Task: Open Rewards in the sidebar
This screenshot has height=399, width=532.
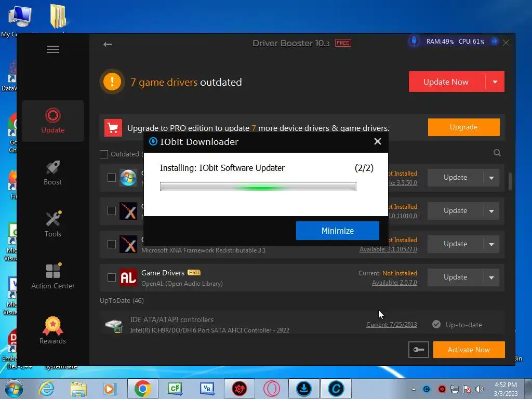Action: [x=53, y=331]
